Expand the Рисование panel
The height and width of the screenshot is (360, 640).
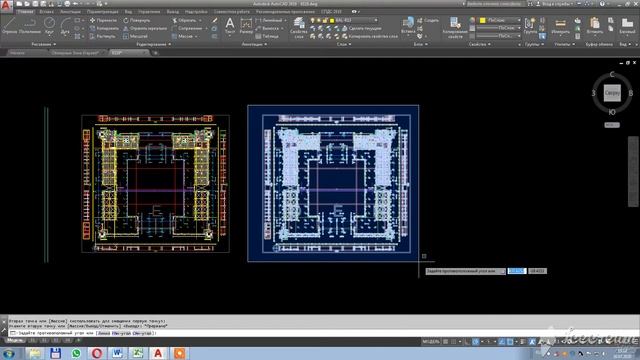[x=44, y=44]
